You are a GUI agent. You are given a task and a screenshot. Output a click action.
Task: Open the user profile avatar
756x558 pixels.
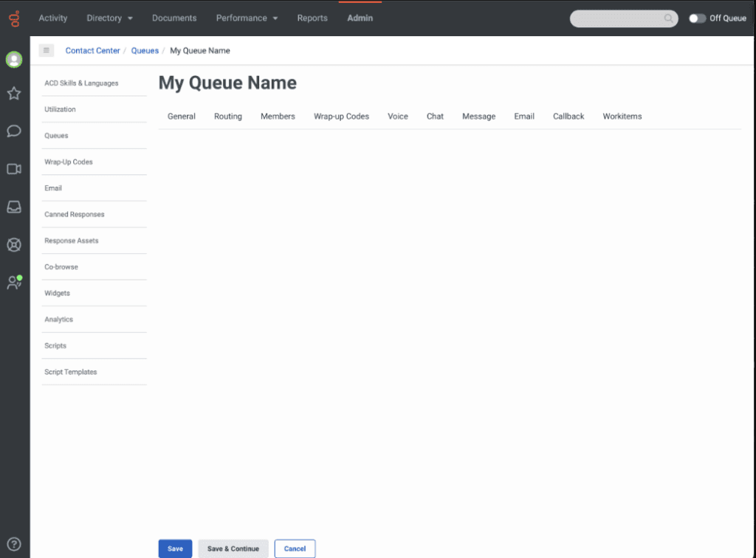tap(14, 60)
